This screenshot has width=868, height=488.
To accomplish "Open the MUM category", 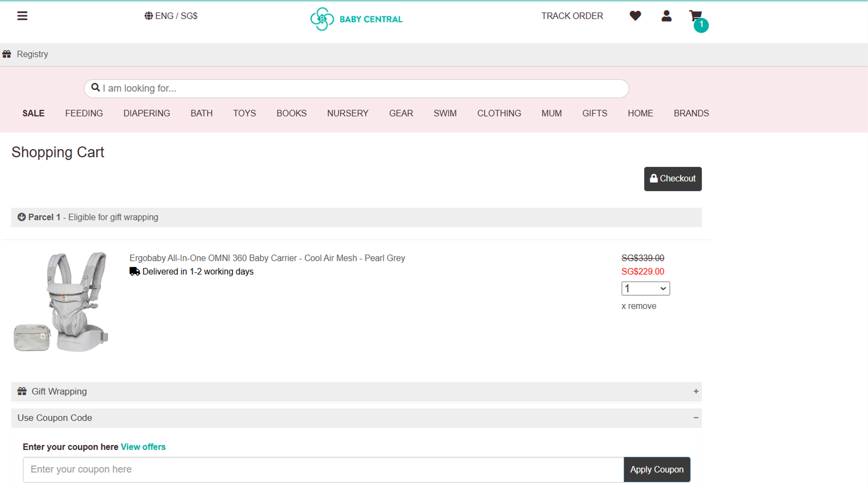I will pyautogui.click(x=551, y=113).
